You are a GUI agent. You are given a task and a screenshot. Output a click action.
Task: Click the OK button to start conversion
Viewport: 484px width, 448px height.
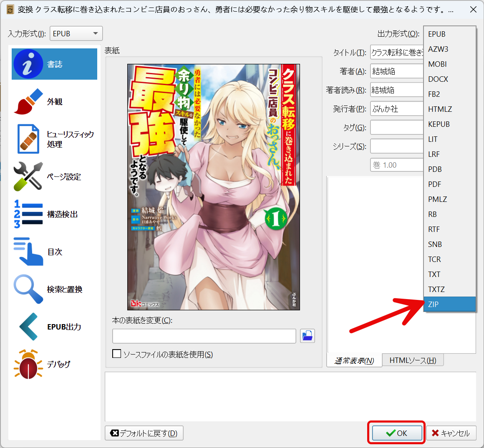396,433
